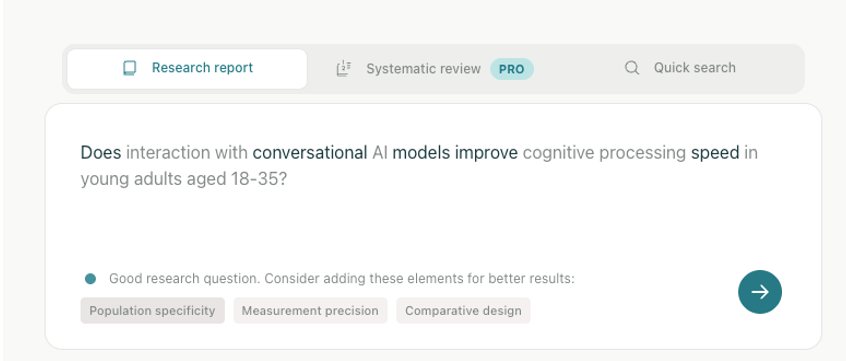Click the magnifier icon for Quick search

coord(632,68)
